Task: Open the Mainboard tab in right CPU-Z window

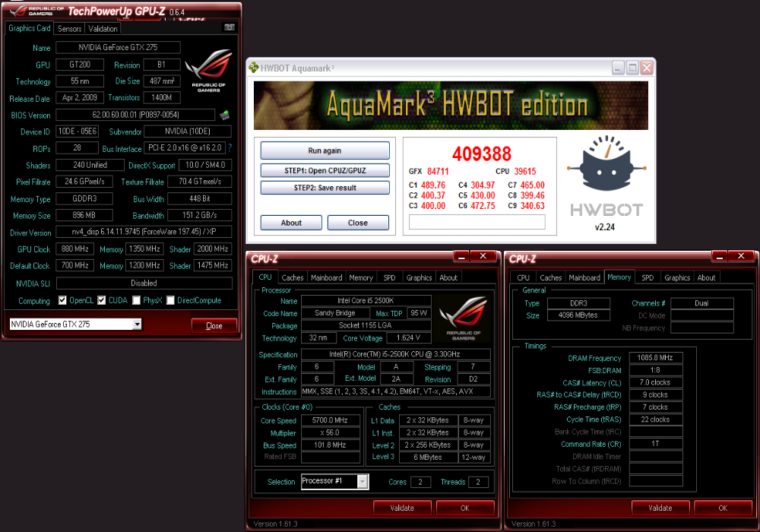Action: click(x=584, y=277)
